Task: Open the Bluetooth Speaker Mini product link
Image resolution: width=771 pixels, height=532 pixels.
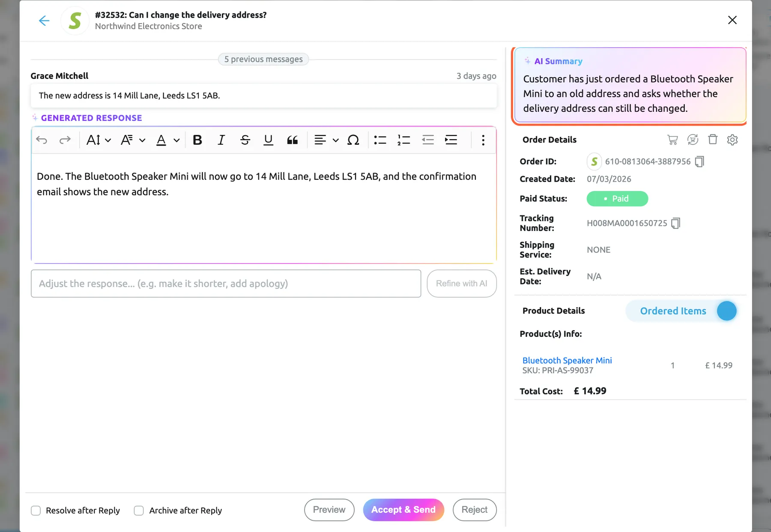Action: pos(567,360)
